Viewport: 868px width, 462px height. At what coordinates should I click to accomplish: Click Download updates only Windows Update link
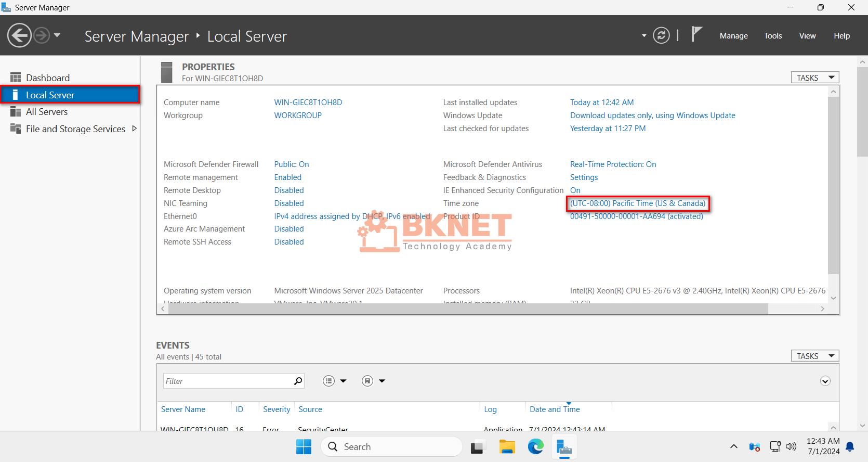coord(653,115)
